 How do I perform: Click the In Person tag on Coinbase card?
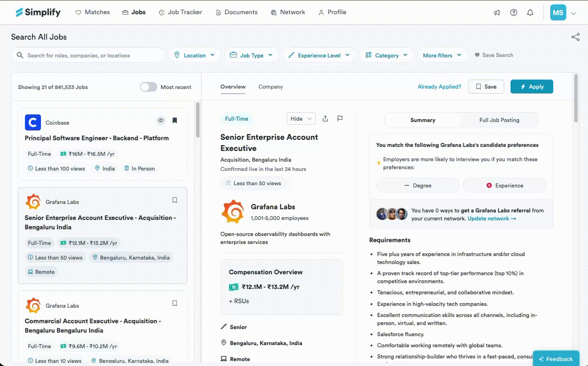[x=140, y=169]
